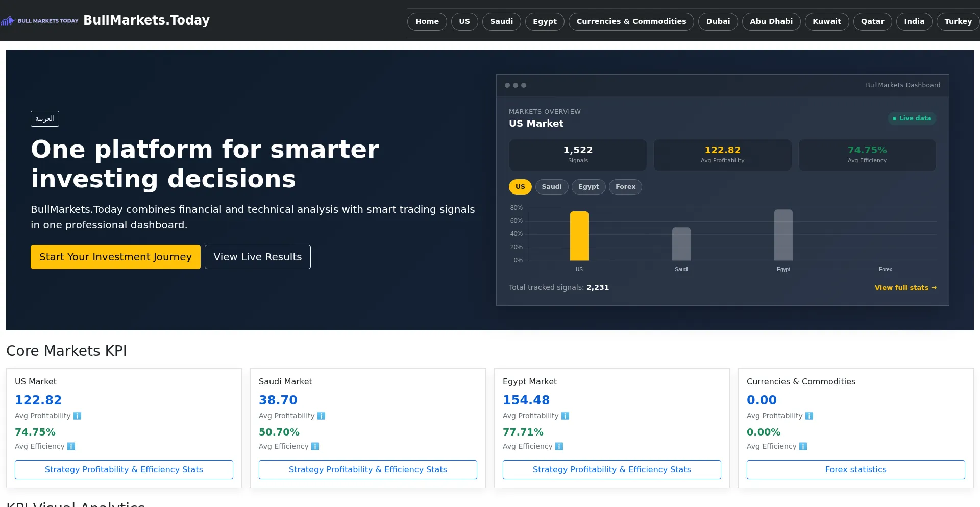Viewport: 980px width, 507px height.
Task: Open the India nav item
Action: (x=914, y=21)
